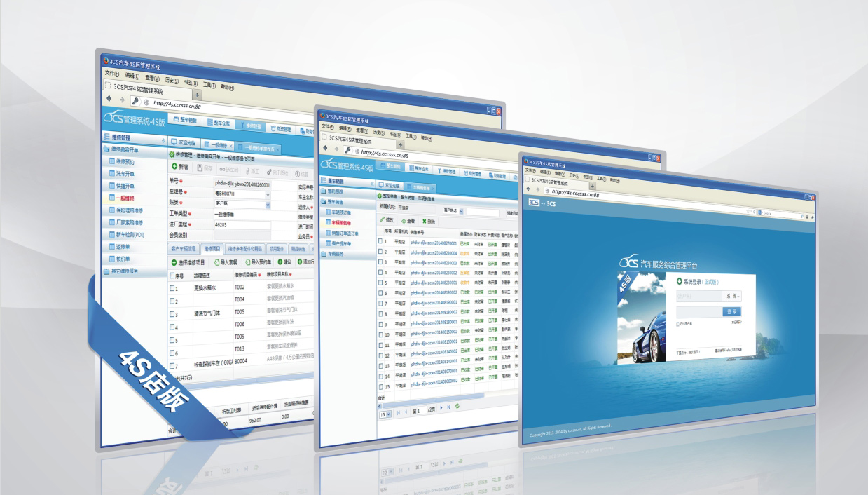This screenshot has width=868, height=495.
Task: Switch to the 欢迎光临 tab in sales window
Action: [x=390, y=186]
